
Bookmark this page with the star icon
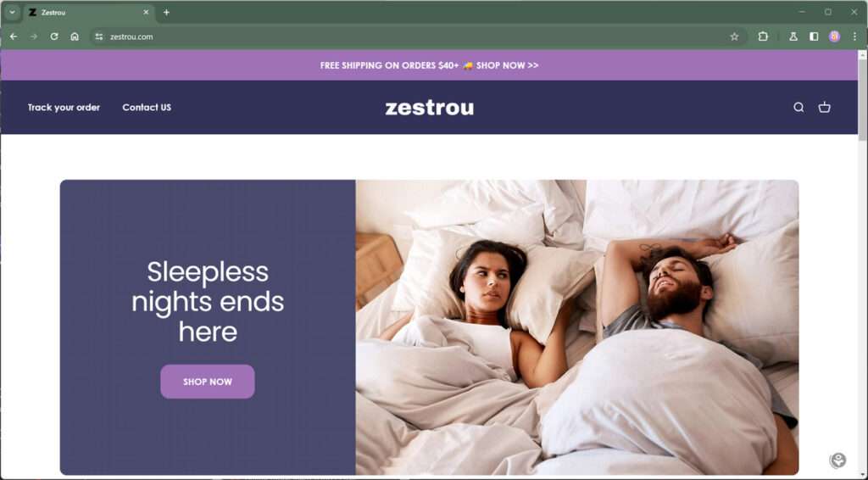734,36
